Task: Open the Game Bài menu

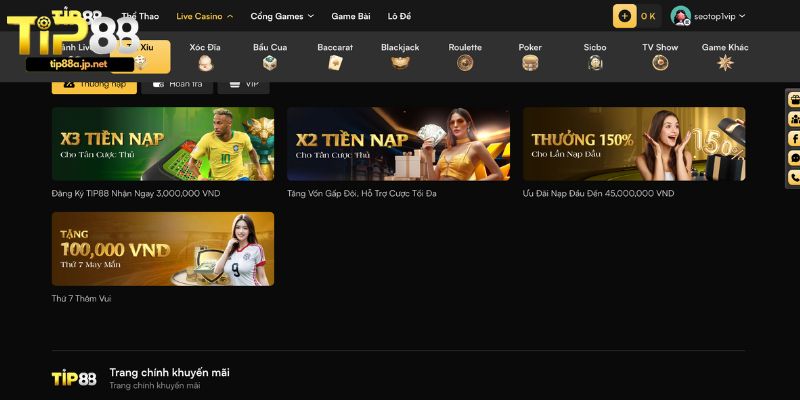Action: [351, 16]
